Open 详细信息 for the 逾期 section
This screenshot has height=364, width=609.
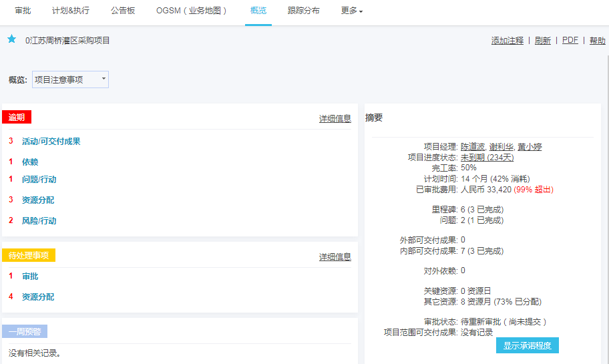pos(335,119)
